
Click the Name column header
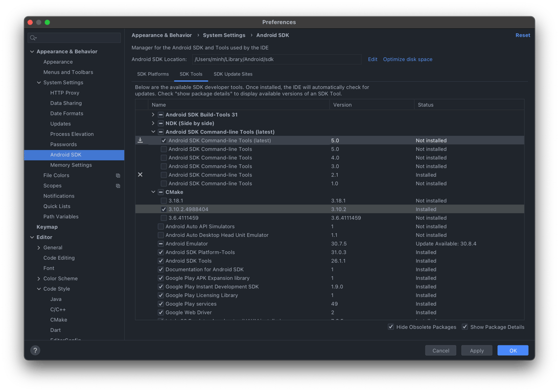tap(239, 105)
